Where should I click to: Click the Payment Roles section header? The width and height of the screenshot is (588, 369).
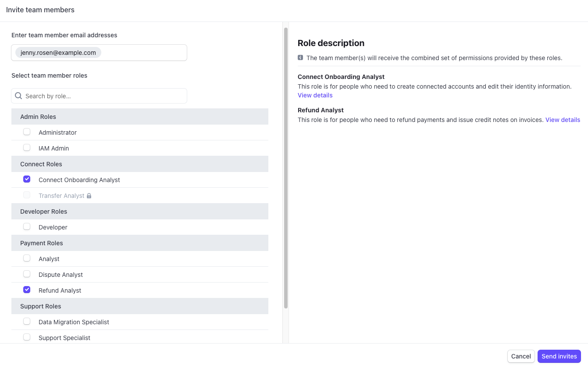[140, 243]
